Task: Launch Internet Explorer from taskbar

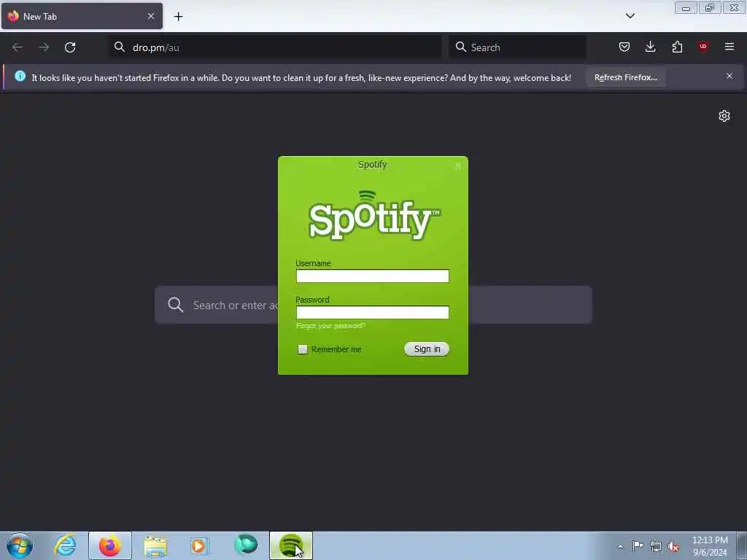Action: (x=65, y=545)
